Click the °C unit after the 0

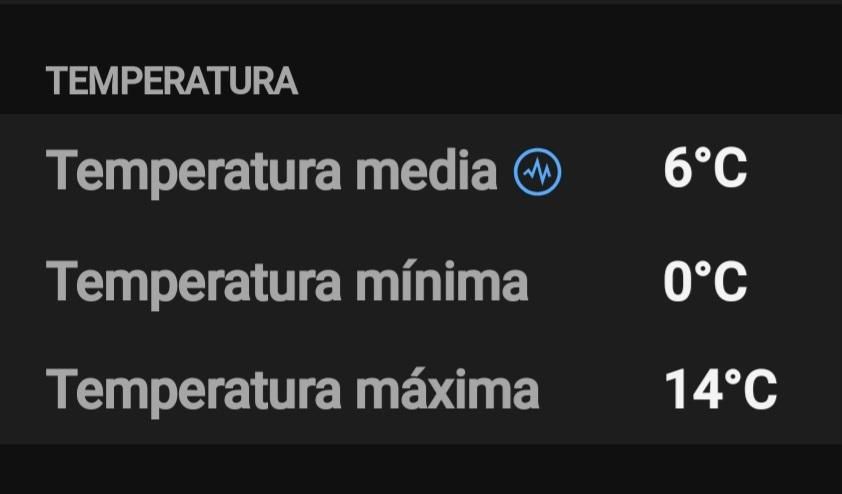point(722,281)
